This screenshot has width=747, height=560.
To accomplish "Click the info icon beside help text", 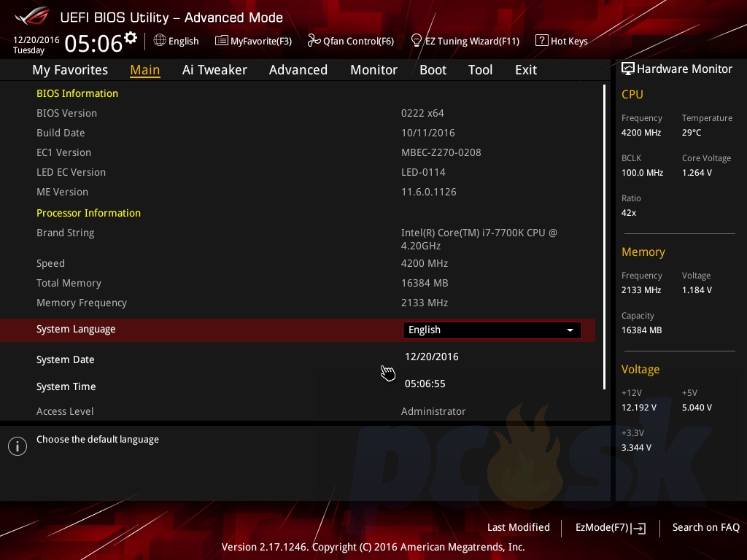I will tap(18, 446).
